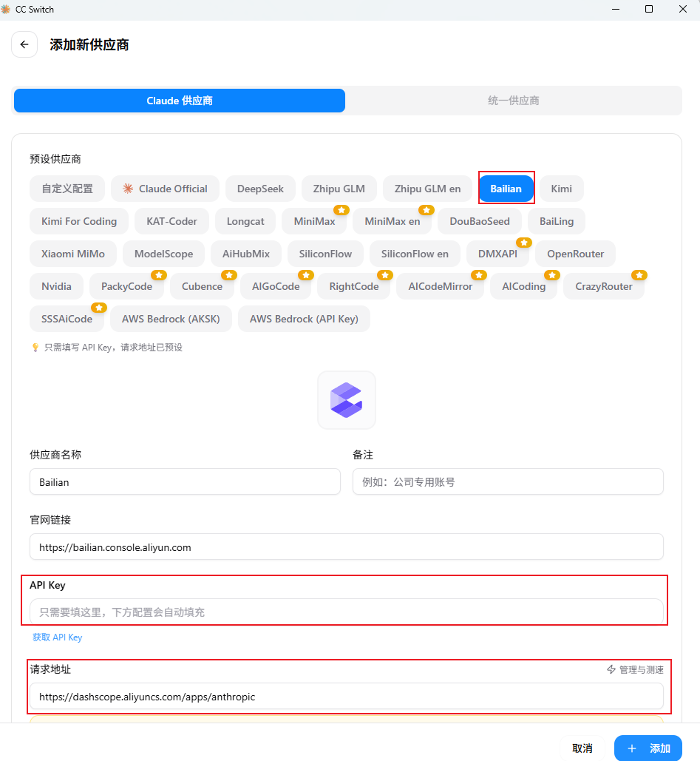Screen dimensions: 700x761
Task: Open 管理与测速 endpoint management
Action: coord(635,670)
